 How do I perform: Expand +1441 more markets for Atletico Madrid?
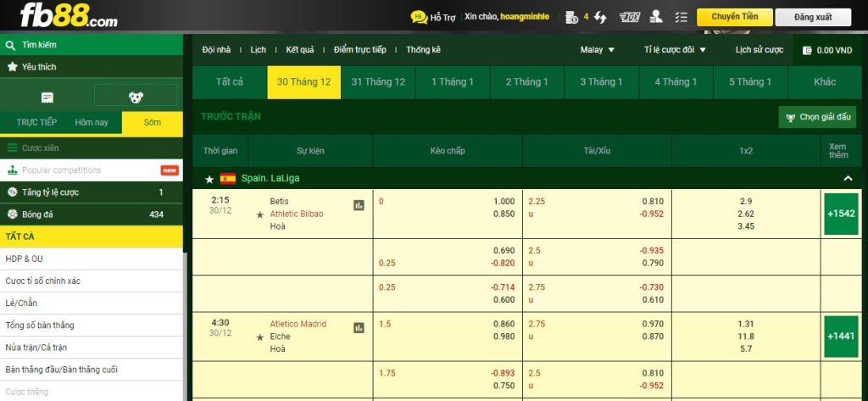click(841, 337)
